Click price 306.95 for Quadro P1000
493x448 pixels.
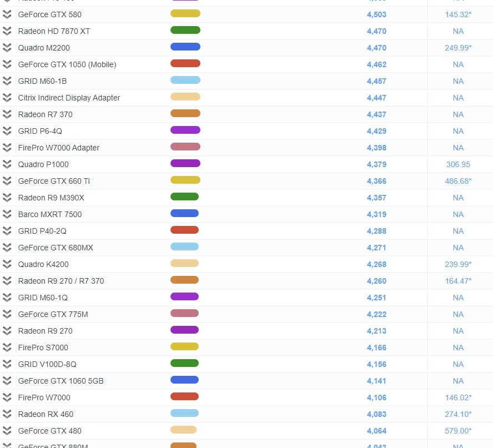458,164
